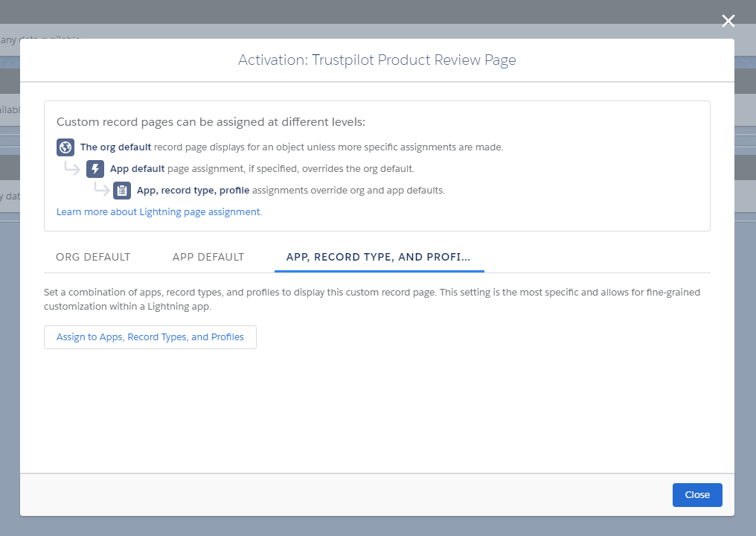Click the globe symbol explaining record page defaults

tap(65, 147)
